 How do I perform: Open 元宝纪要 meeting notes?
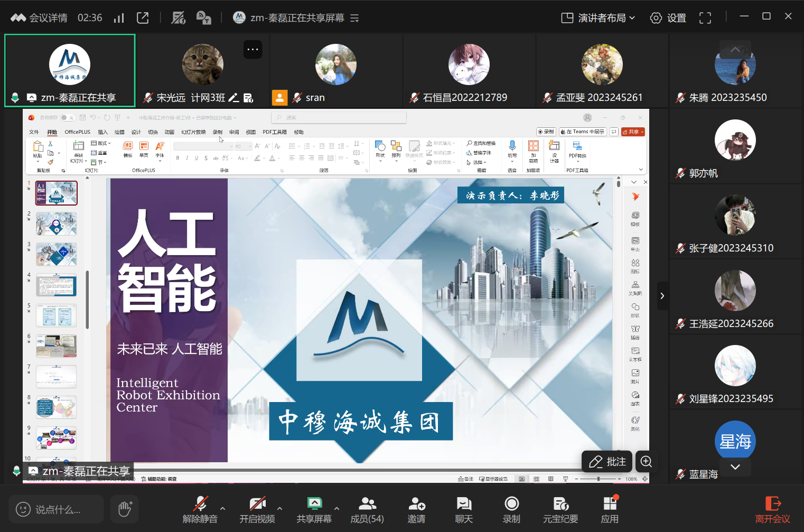click(560, 509)
